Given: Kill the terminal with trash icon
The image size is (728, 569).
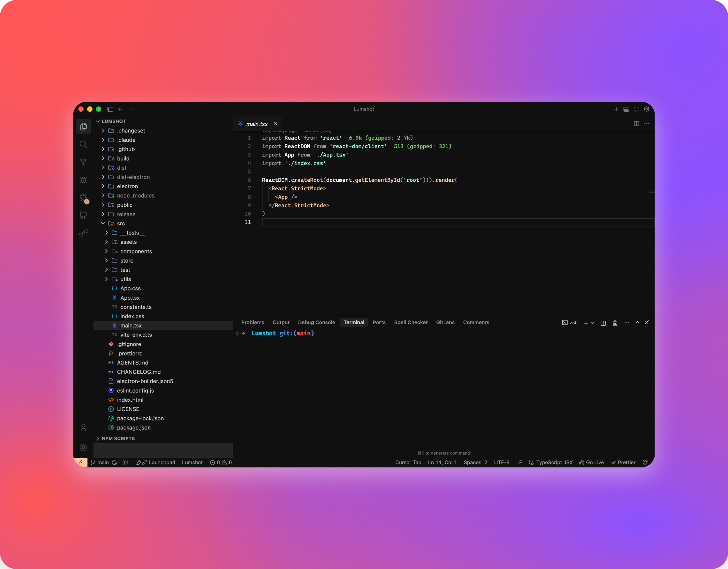Looking at the screenshot, I should (615, 323).
